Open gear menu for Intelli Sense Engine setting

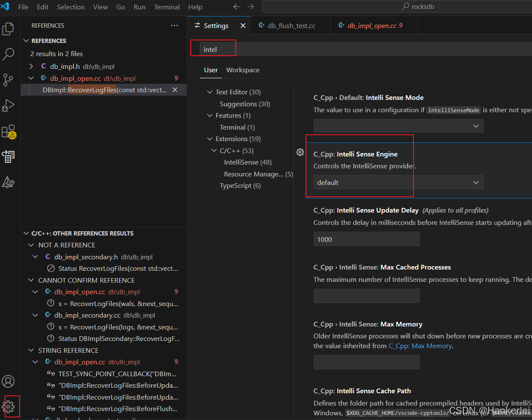pos(300,152)
